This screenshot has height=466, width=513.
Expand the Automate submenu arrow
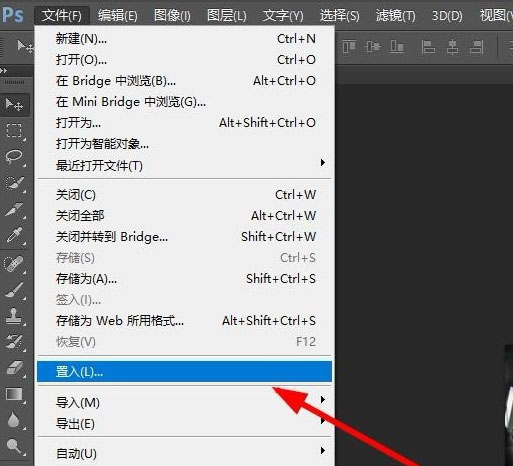(322, 450)
